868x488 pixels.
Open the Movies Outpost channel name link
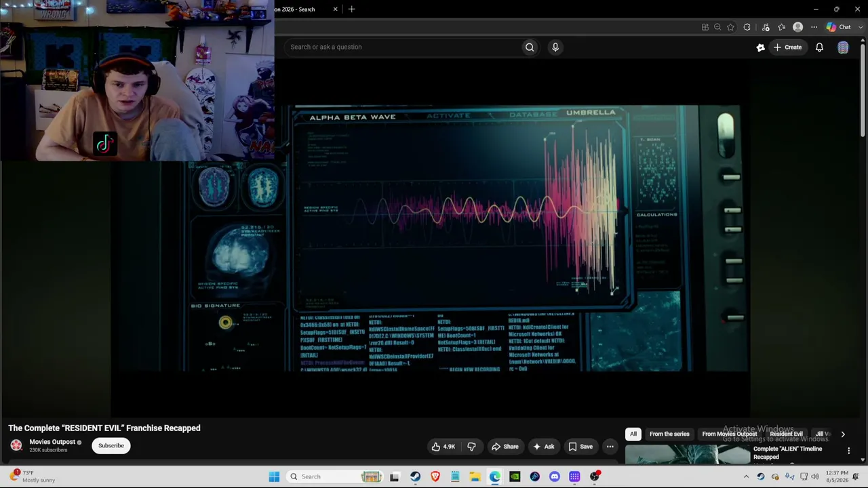[52, 442]
